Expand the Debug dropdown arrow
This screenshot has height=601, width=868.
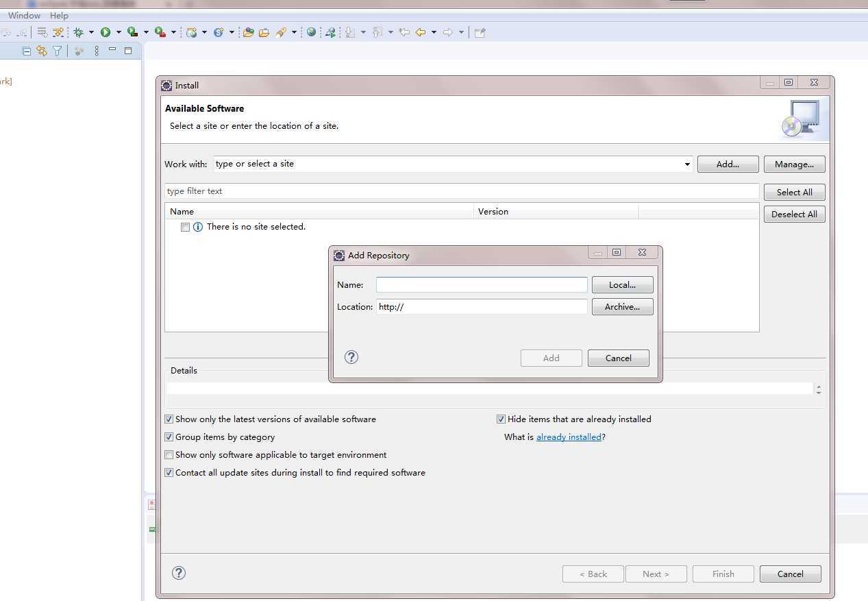[x=91, y=32]
